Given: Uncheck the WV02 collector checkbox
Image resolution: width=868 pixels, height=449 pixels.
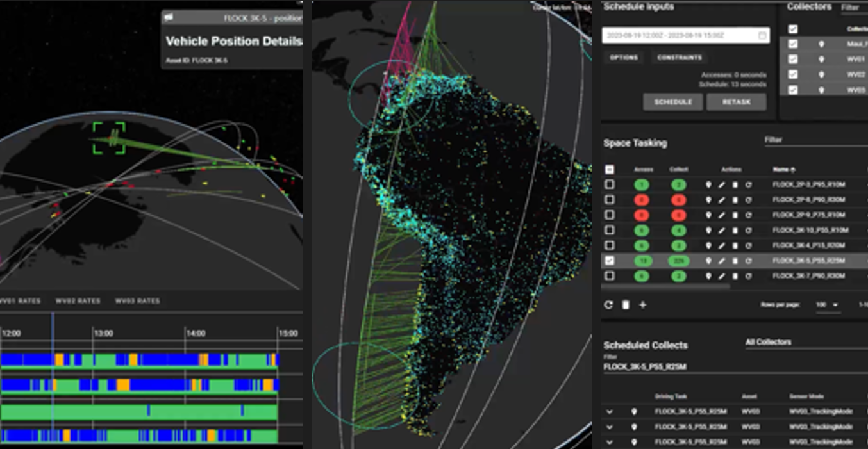Looking at the screenshot, I should click(x=793, y=75).
